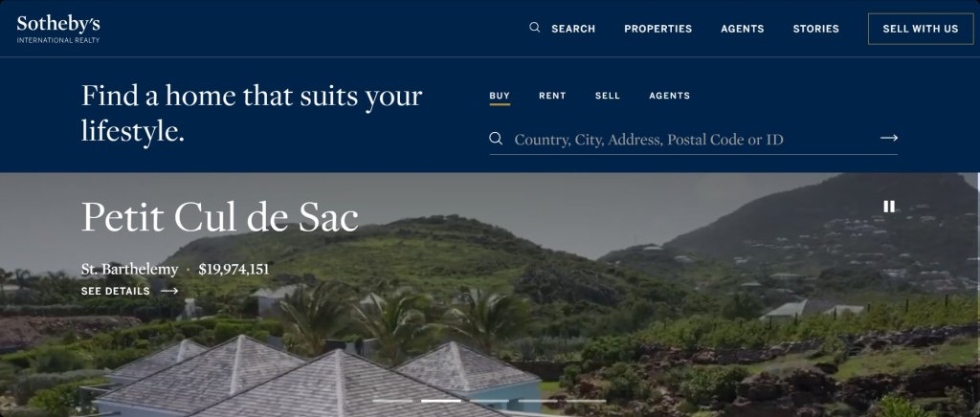Viewport: 980px width, 417px height.
Task: Open the PROPERTIES menu
Action: pos(658,29)
